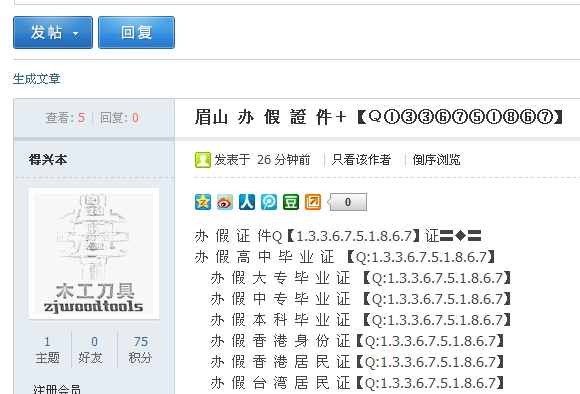
Task: Select 倒序浏览 reverse order link
Action: [x=436, y=160]
